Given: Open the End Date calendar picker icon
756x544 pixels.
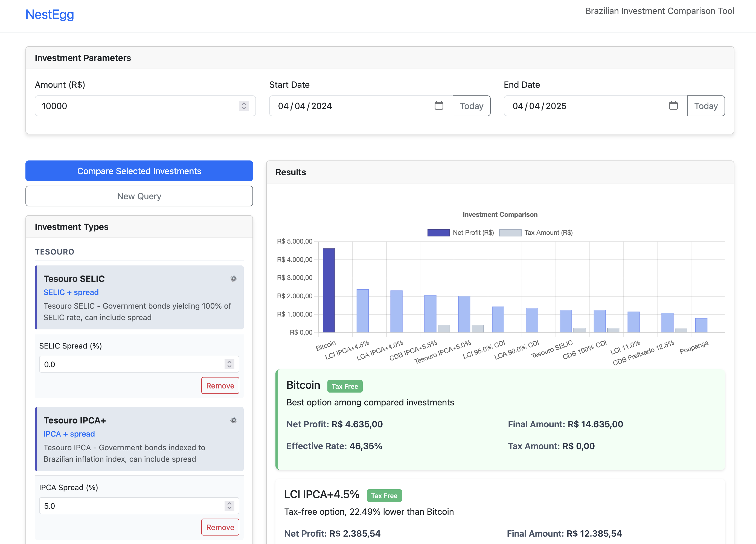Looking at the screenshot, I should pyautogui.click(x=673, y=106).
